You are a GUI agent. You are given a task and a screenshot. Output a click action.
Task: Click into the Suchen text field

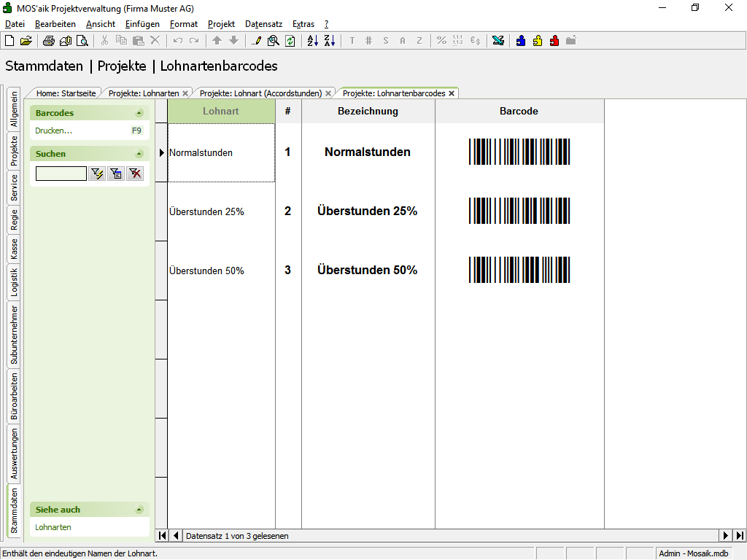pyautogui.click(x=61, y=174)
